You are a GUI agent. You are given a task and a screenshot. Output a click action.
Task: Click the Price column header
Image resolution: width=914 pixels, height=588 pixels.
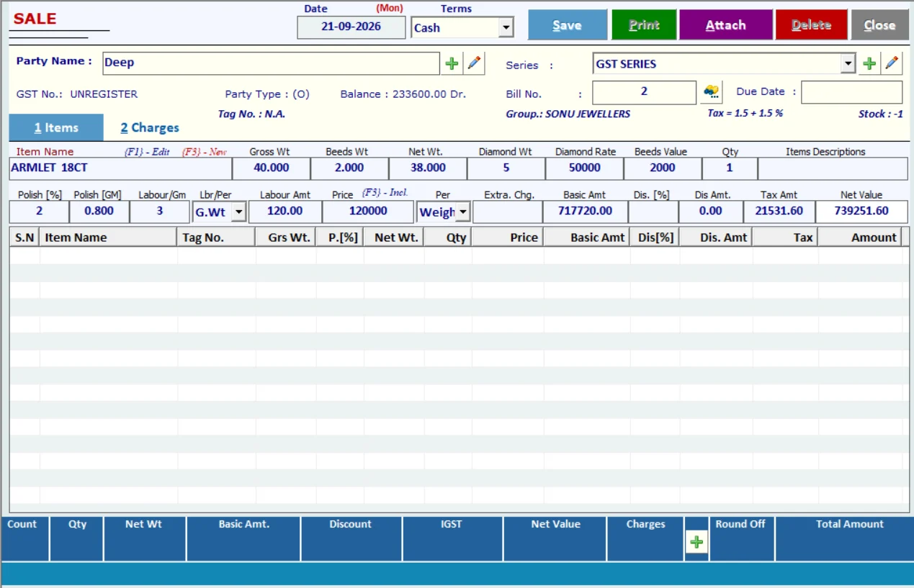coord(508,238)
